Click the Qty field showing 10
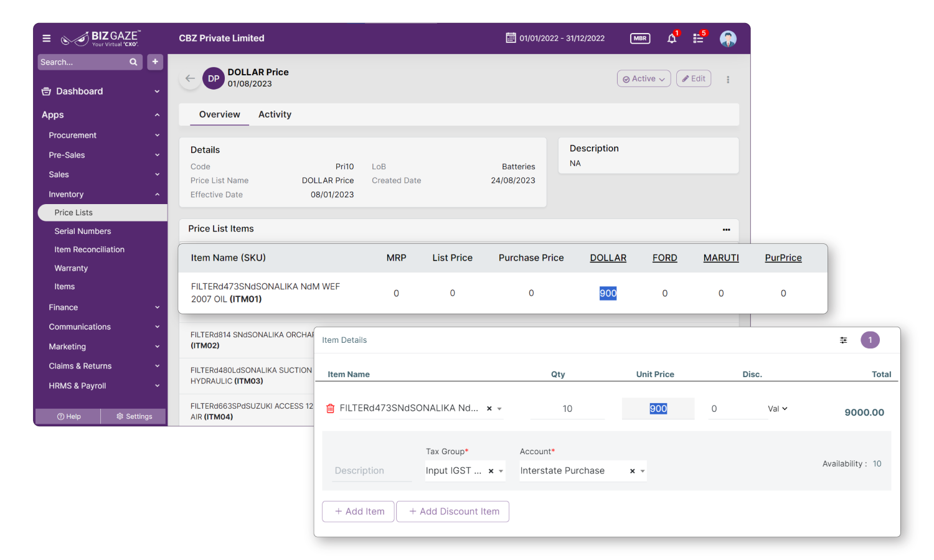This screenshot has height=560, width=934. point(567,409)
